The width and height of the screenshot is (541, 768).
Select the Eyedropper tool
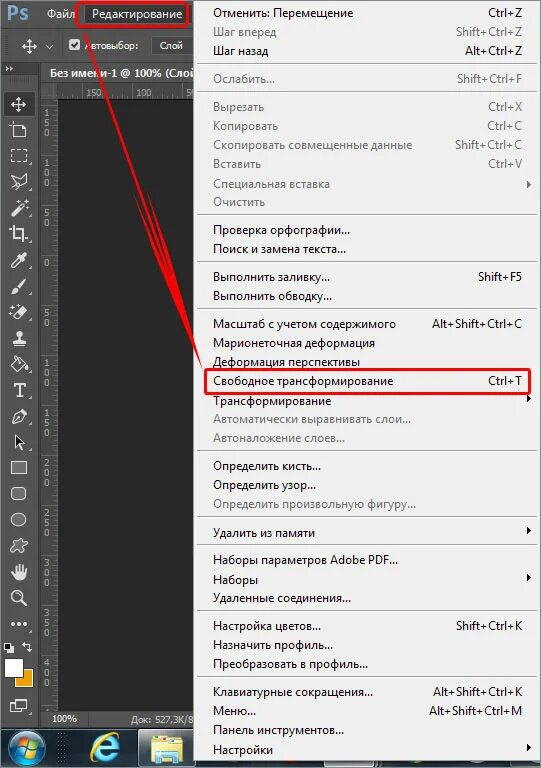tap(19, 260)
